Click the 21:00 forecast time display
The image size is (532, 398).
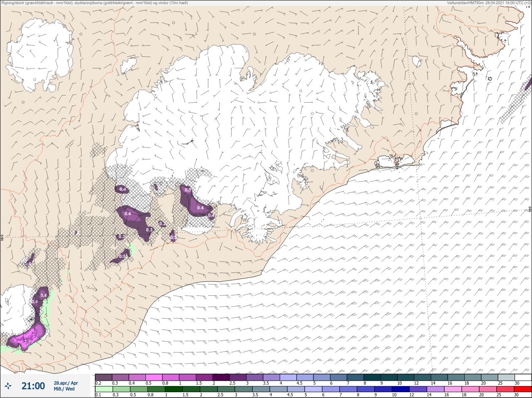tap(33, 386)
